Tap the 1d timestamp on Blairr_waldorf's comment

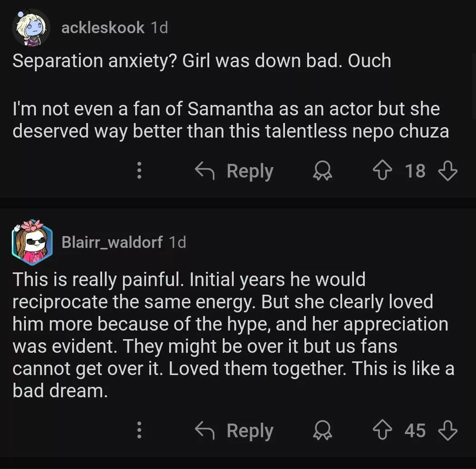coord(177,242)
